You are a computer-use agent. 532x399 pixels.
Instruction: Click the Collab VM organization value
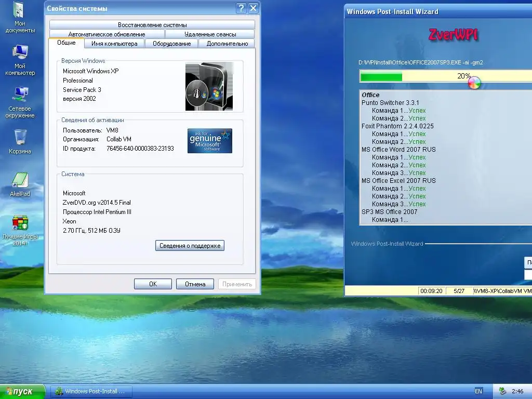(x=119, y=139)
